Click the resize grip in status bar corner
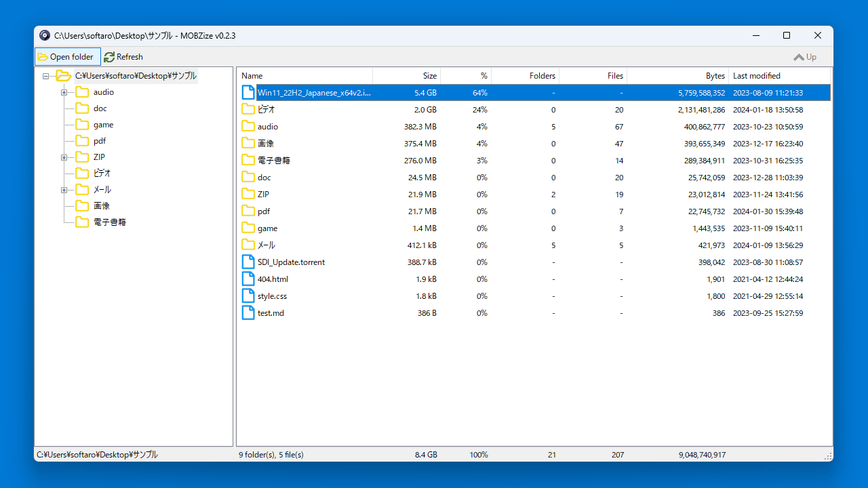The width and height of the screenshot is (868, 488). pyautogui.click(x=827, y=456)
